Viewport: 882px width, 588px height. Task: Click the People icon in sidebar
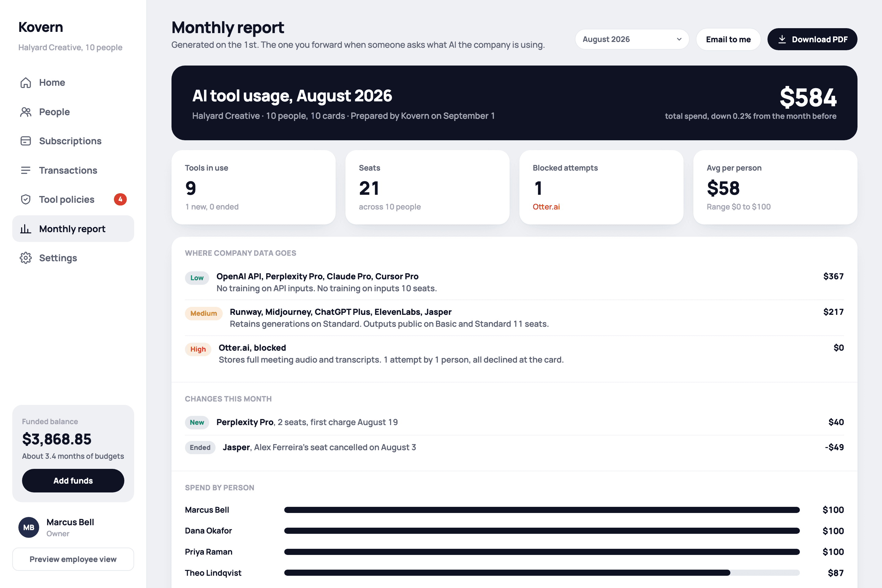point(25,112)
